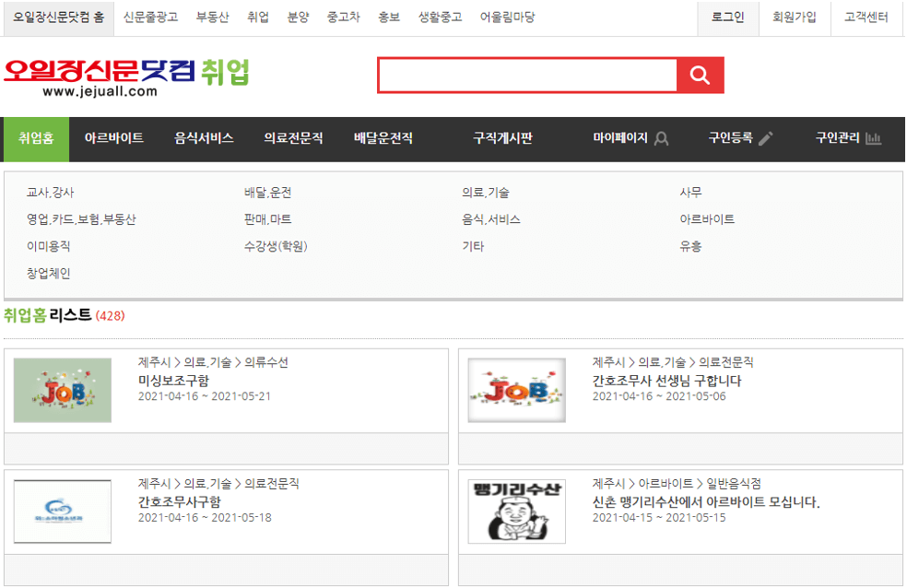
Task: Select the 취업홈 tab
Action: [x=37, y=139]
